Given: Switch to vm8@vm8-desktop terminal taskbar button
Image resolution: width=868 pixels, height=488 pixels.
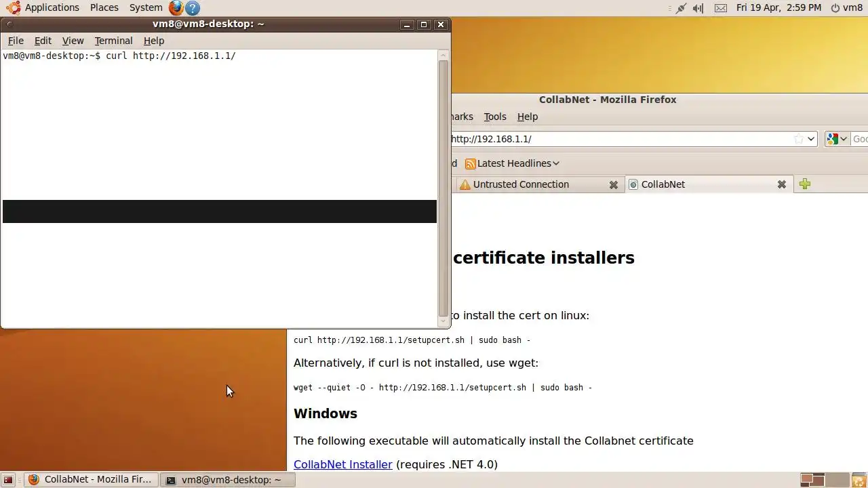Looking at the screenshot, I should (x=229, y=480).
